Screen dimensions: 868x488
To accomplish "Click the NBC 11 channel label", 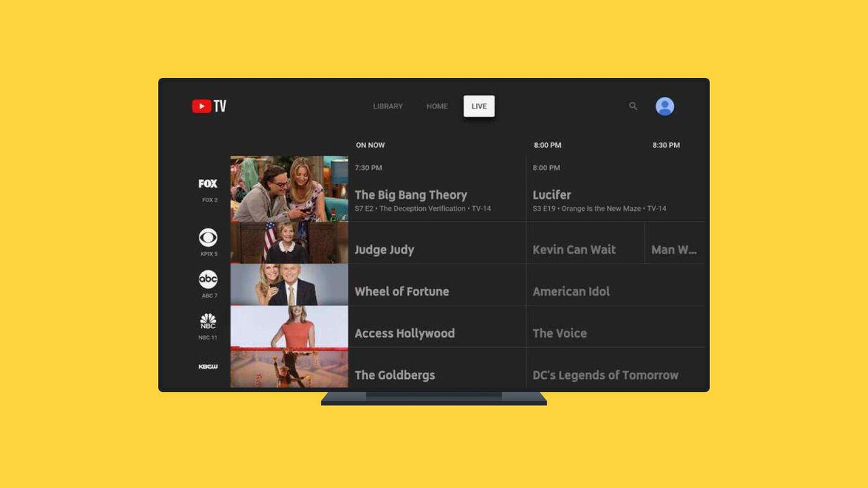I will 208,338.
